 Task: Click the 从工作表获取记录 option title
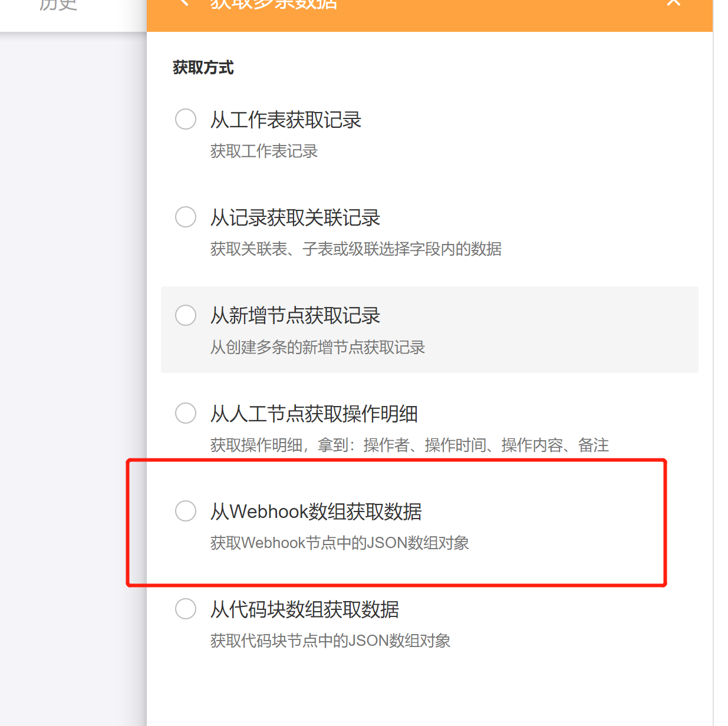(x=286, y=120)
